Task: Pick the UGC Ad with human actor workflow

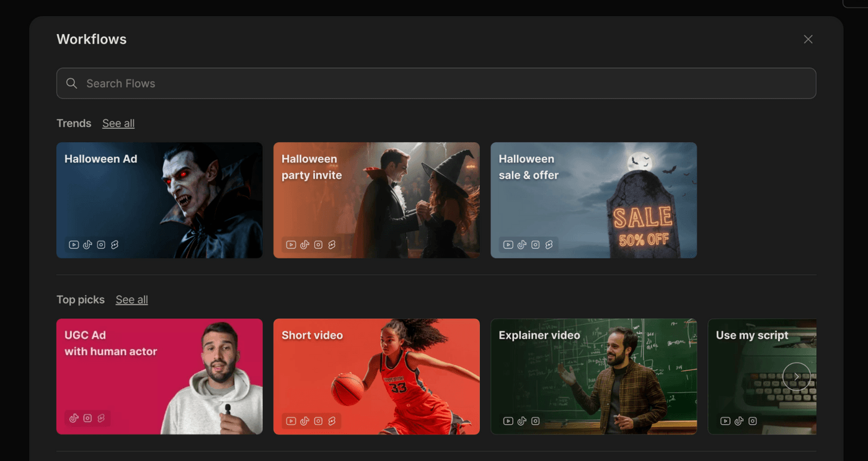Action: (x=159, y=376)
